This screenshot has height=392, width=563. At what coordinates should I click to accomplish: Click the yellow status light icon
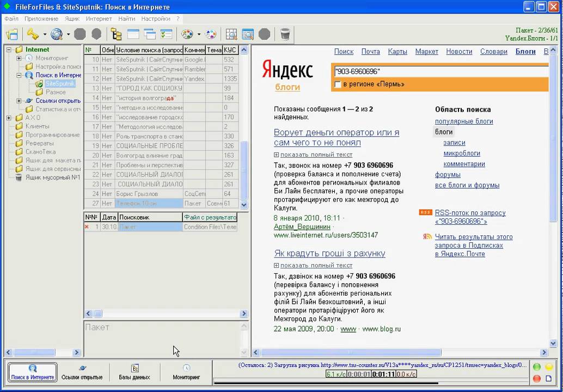549,367
